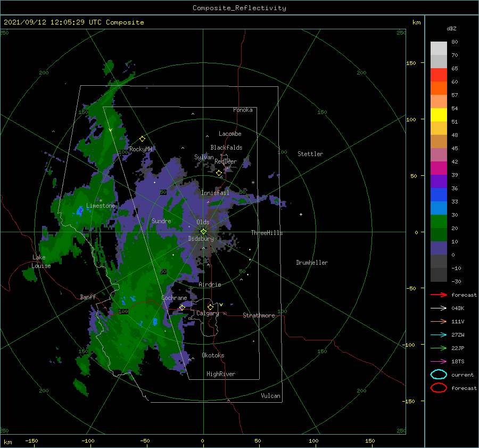Click the dBZ legend heading

click(x=451, y=28)
